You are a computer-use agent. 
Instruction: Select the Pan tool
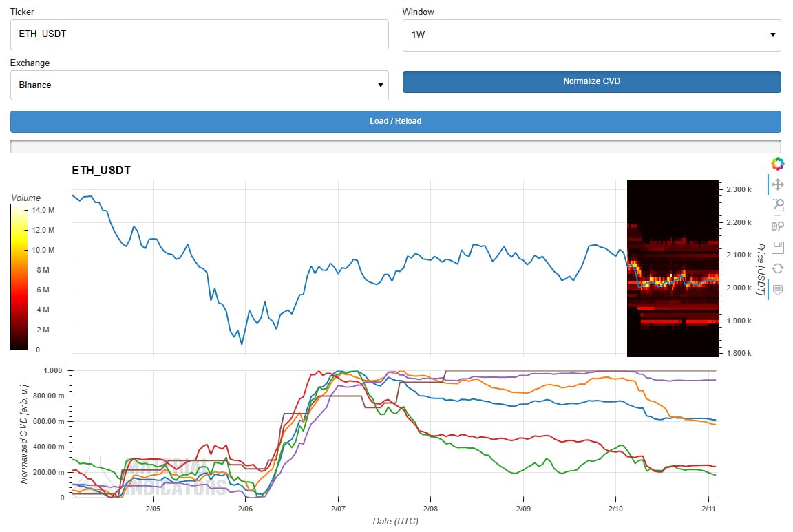777,184
